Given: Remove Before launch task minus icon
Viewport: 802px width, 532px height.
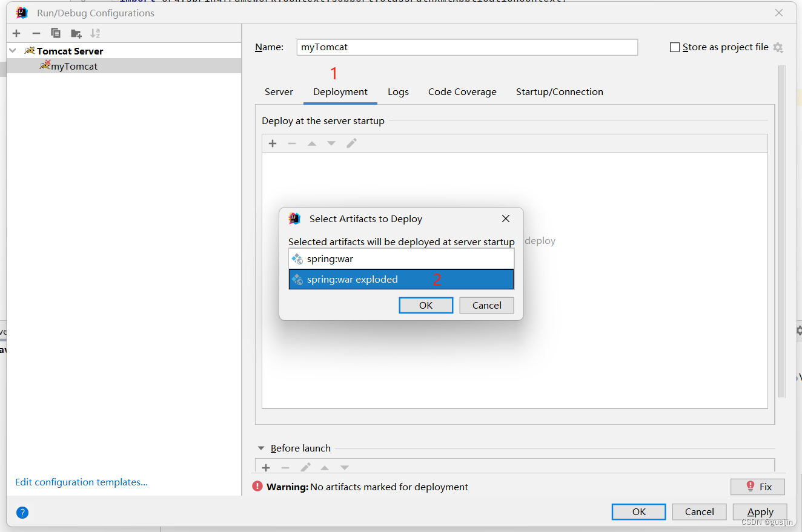Looking at the screenshot, I should (x=285, y=468).
